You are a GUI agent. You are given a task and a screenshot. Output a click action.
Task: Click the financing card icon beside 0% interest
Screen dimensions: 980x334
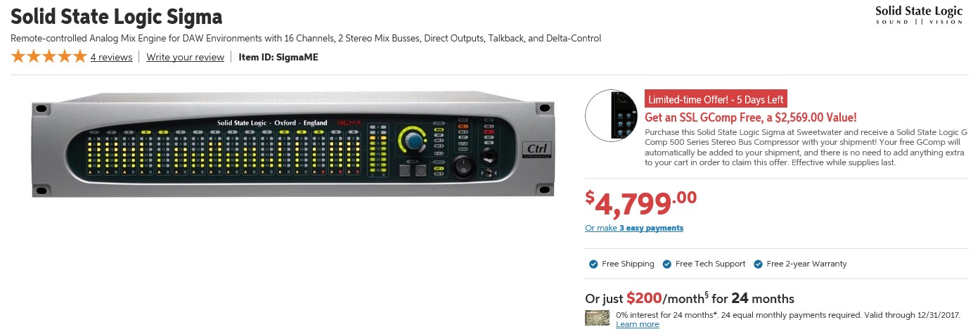597,318
